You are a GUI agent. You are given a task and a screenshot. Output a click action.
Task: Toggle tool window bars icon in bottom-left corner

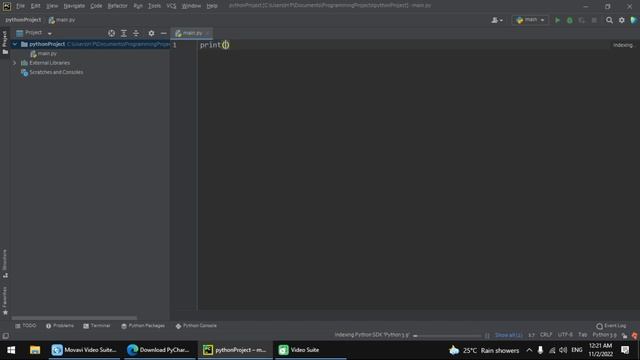pos(6,336)
